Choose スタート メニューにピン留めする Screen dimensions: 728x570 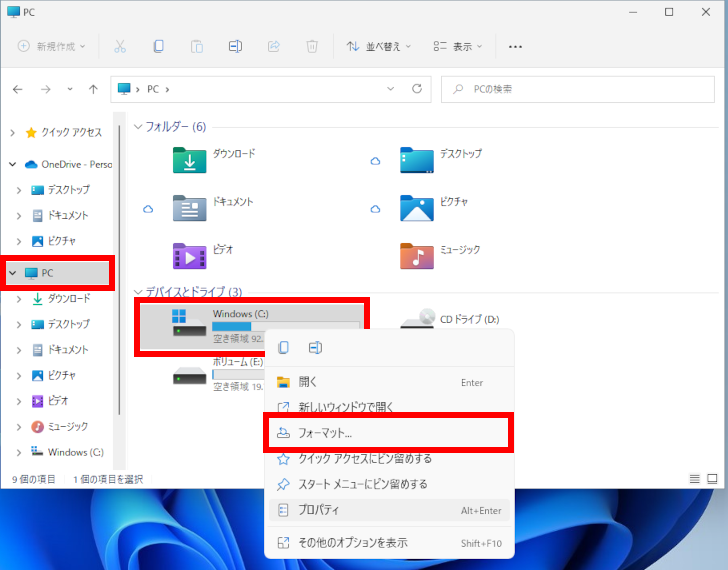pyautogui.click(x=389, y=485)
